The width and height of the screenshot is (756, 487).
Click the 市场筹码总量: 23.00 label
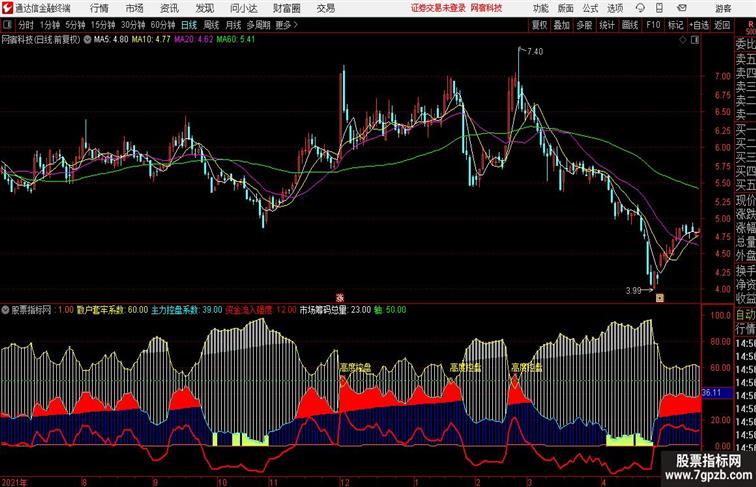[x=335, y=310]
